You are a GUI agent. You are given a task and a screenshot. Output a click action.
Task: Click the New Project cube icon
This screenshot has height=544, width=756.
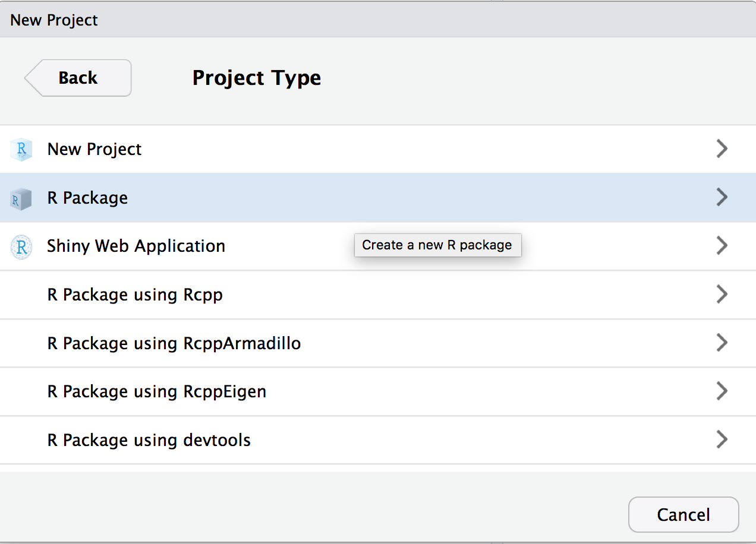(21, 150)
